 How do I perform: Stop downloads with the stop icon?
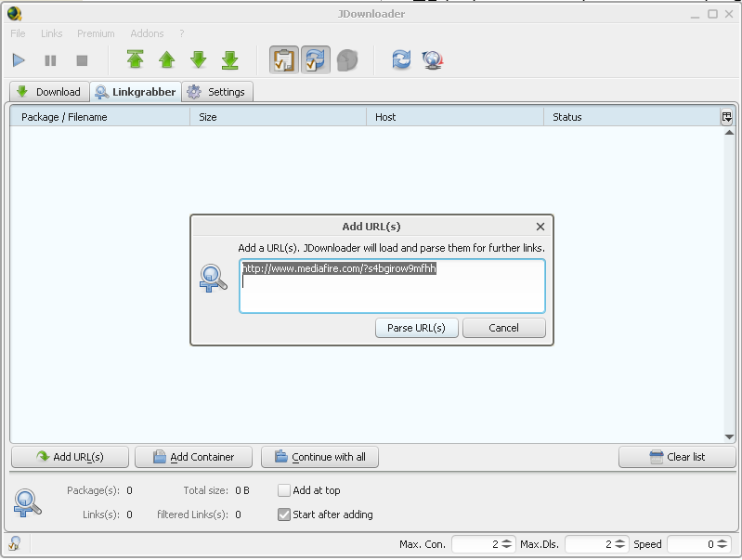82,60
